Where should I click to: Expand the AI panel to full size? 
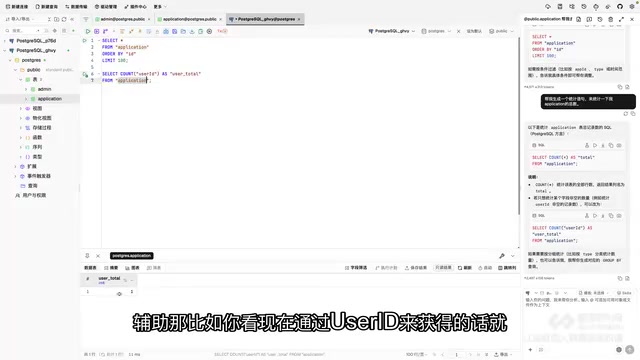(621, 19)
